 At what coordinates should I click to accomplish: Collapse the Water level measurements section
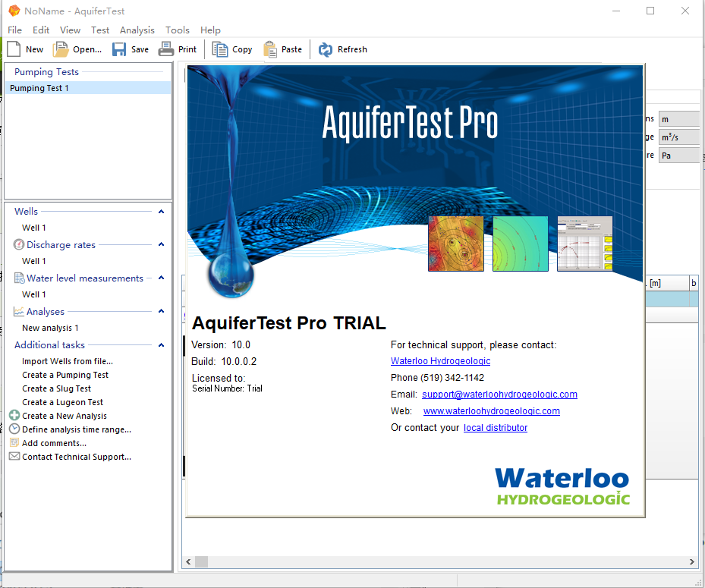pos(161,278)
